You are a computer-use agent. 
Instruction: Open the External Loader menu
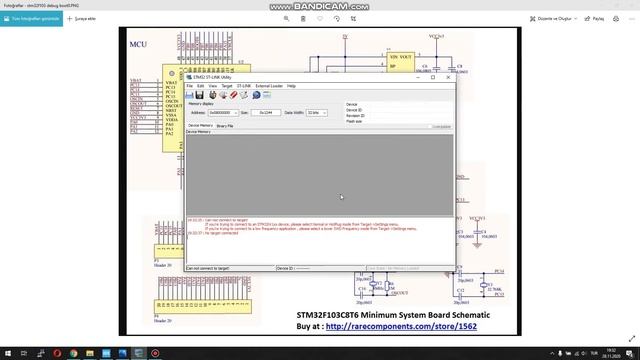[269, 86]
